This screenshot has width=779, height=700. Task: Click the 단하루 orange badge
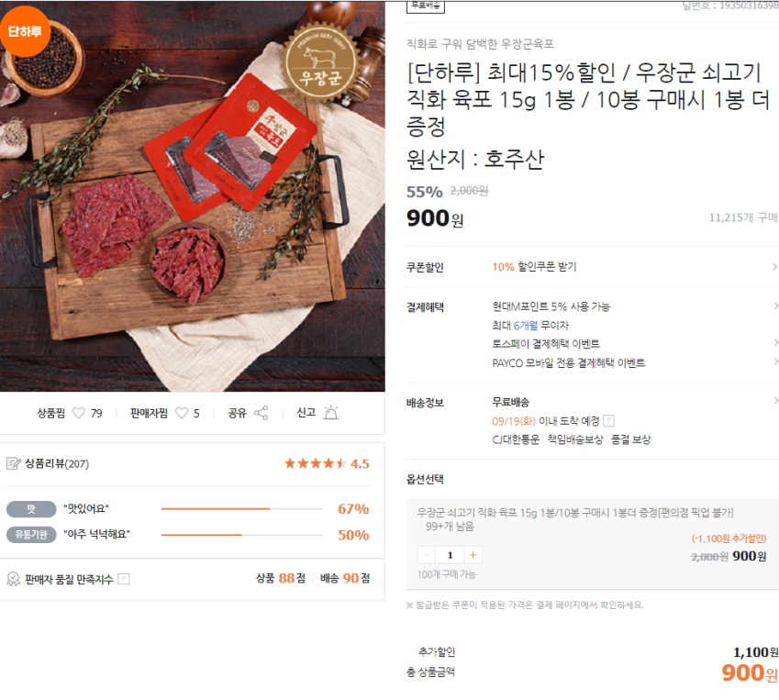point(25,30)
